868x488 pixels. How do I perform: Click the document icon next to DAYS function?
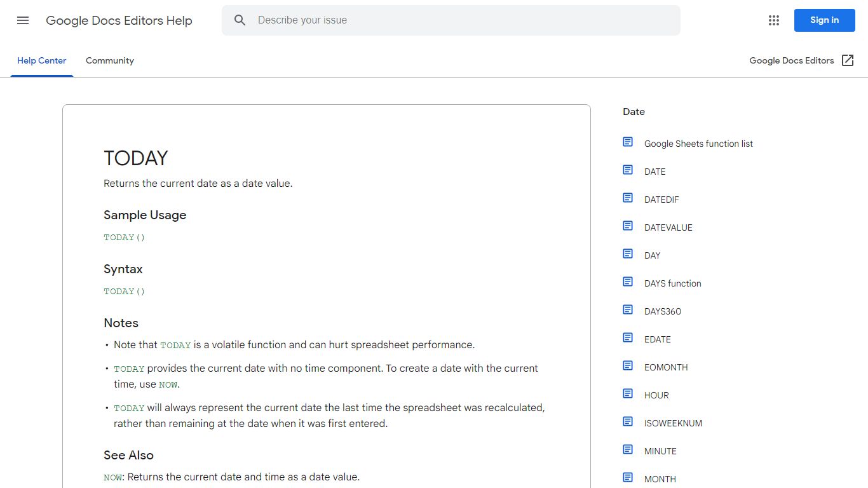coord(628,281)
